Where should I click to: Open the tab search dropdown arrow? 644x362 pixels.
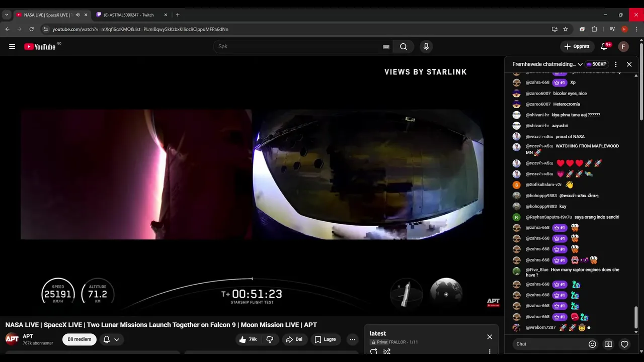(x=7, y=15)
